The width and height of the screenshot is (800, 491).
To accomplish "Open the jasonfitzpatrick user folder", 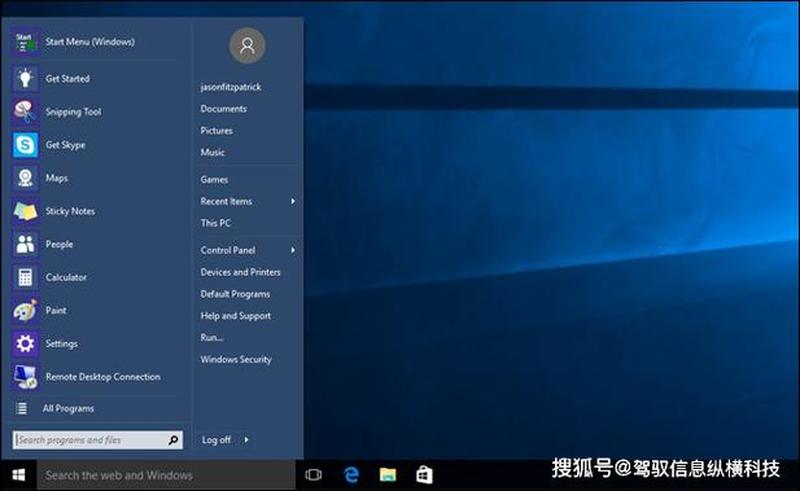I will pos(231,87).
